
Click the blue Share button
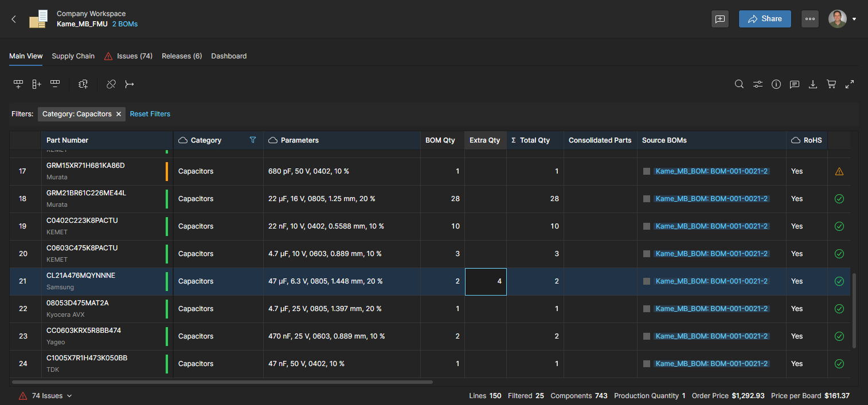pyautogui.click(x=765, y=19)
